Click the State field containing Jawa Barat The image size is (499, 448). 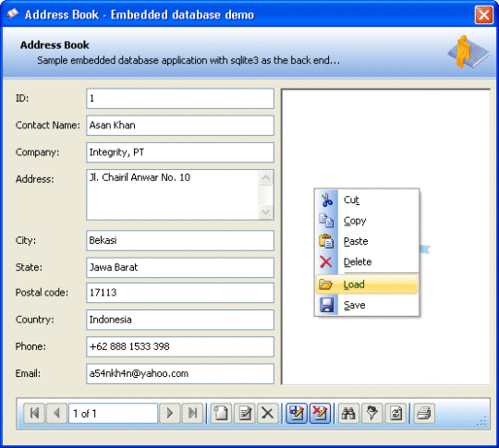[x=180, y=267]
